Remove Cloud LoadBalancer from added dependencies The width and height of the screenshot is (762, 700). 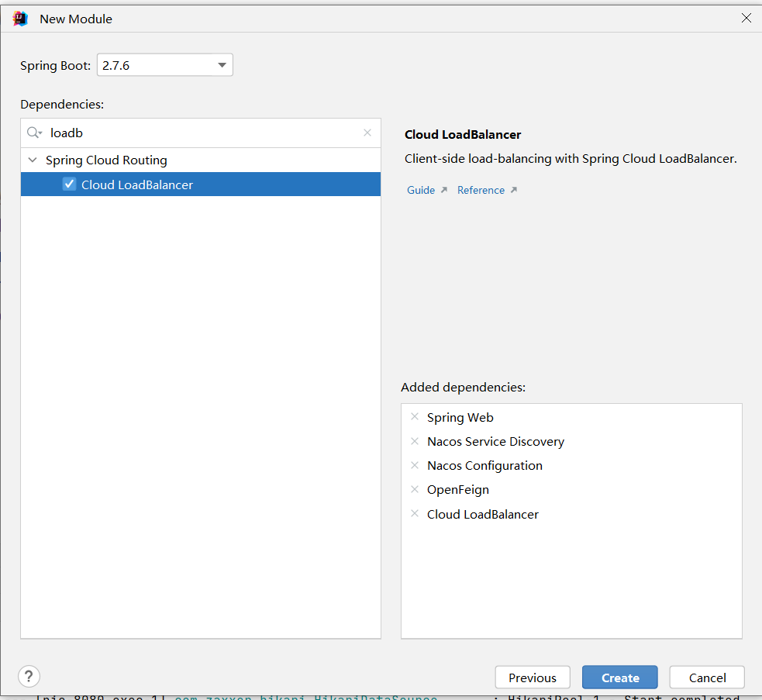pos(415,513)
